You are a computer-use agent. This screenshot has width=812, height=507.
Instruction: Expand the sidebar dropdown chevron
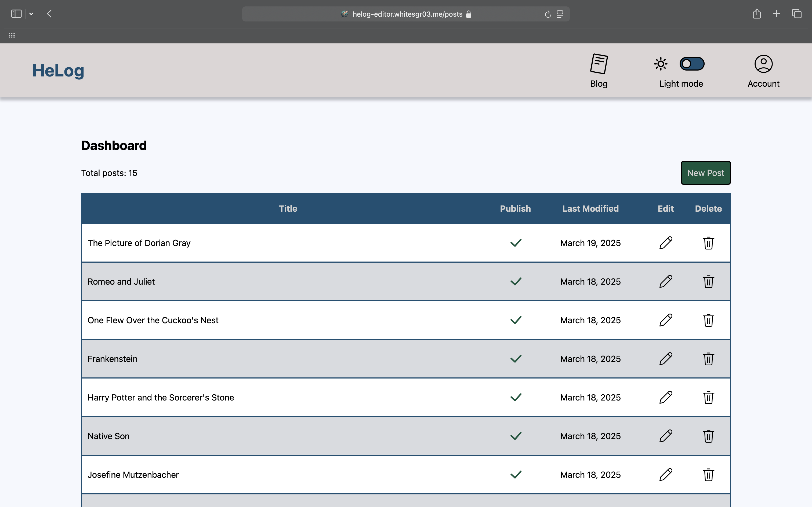tap(31, 14)
